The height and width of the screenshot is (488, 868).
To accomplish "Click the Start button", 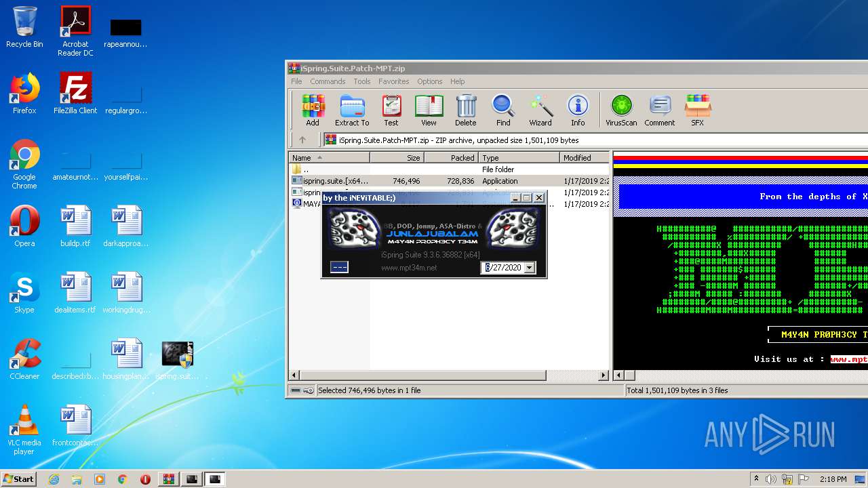I will (19, 479).
